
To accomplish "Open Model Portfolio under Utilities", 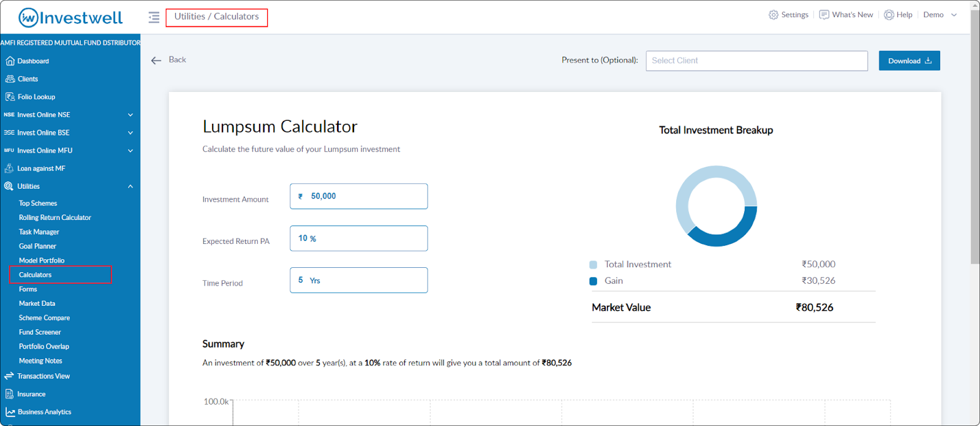I will pos(42,261).
